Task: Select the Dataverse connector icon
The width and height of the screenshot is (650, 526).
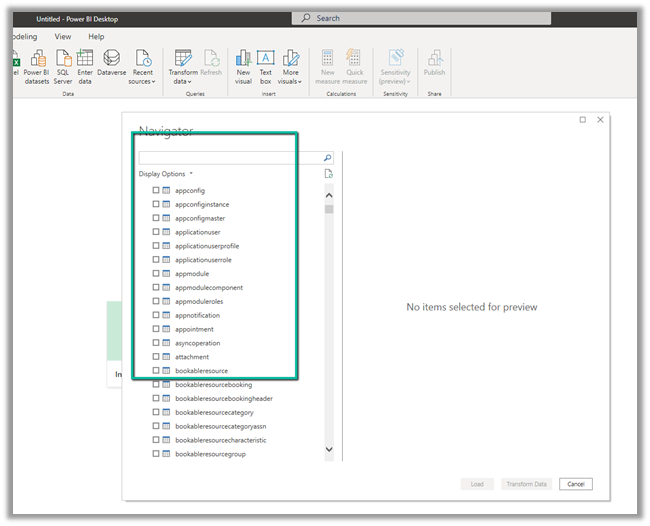Action: click(x=112, y=59)
